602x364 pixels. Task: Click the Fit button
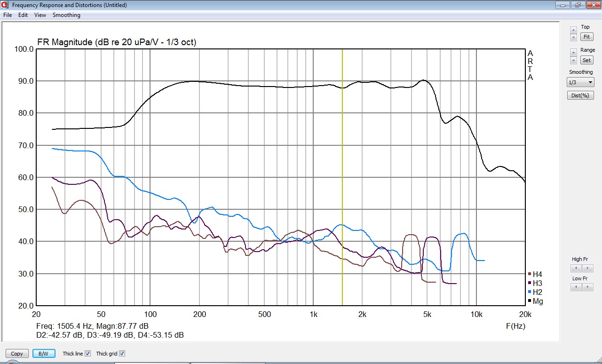(586, 37)
